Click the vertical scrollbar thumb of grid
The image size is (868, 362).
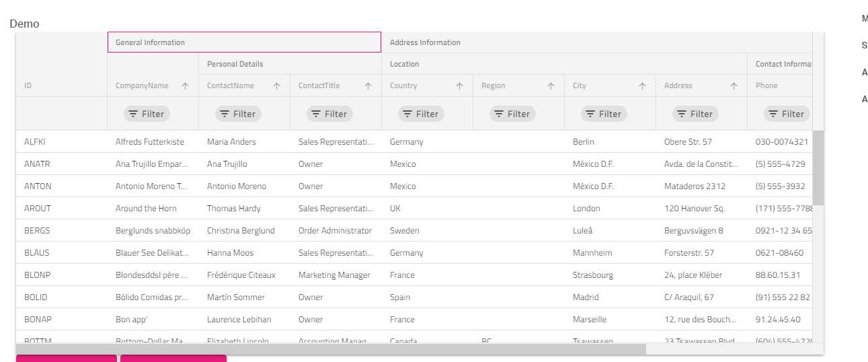point(818,168)
